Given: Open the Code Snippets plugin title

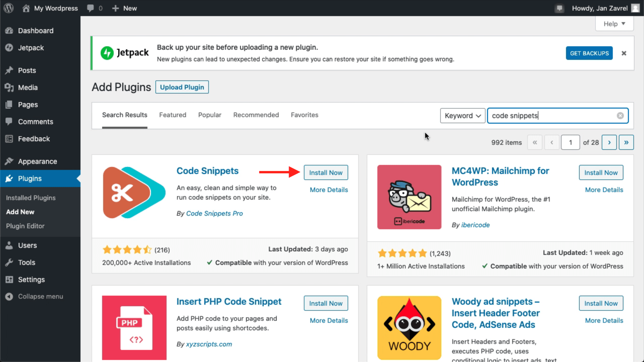Looking at the screenshot, I should (207, 171).
